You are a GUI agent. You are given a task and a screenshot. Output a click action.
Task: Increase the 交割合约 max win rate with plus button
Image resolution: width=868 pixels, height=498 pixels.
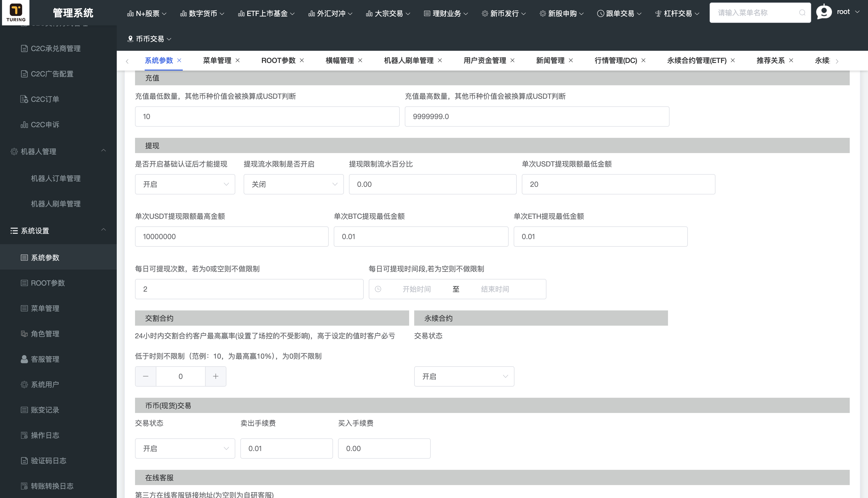point(216,376)
